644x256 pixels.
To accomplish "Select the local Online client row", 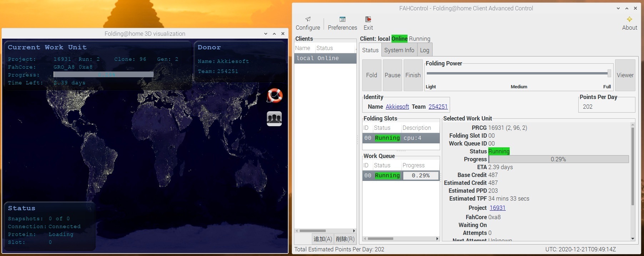I will tap(325, 58).
